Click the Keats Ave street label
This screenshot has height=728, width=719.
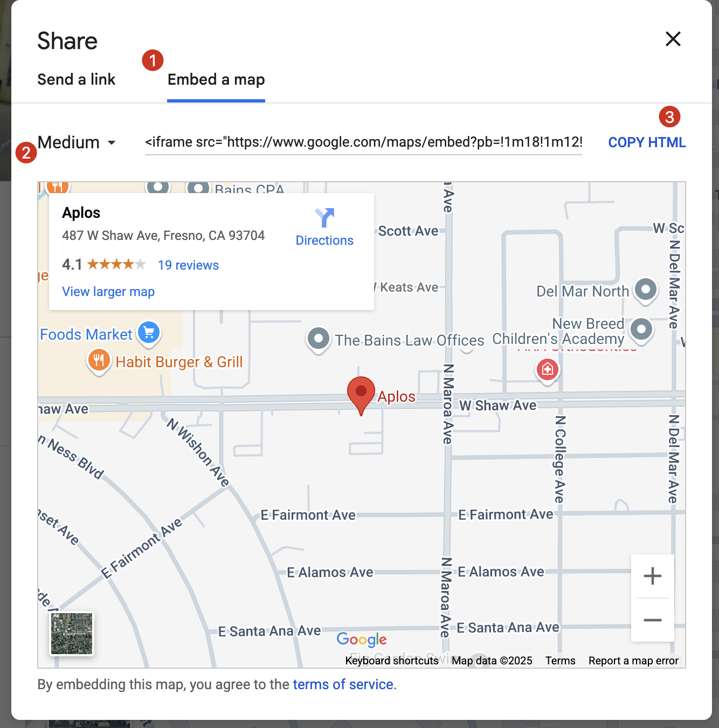[x=409, y=287]
